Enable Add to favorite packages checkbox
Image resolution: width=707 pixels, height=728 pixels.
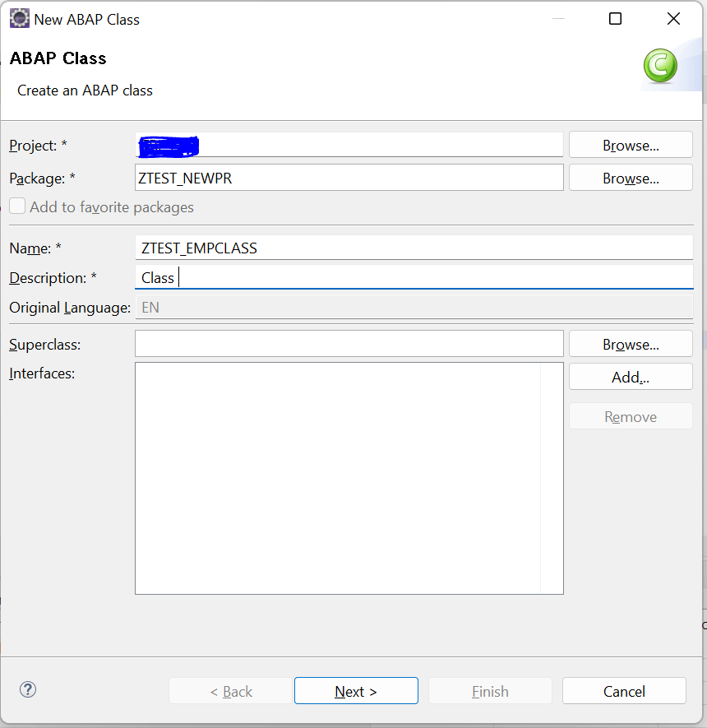tap(17, 206)
